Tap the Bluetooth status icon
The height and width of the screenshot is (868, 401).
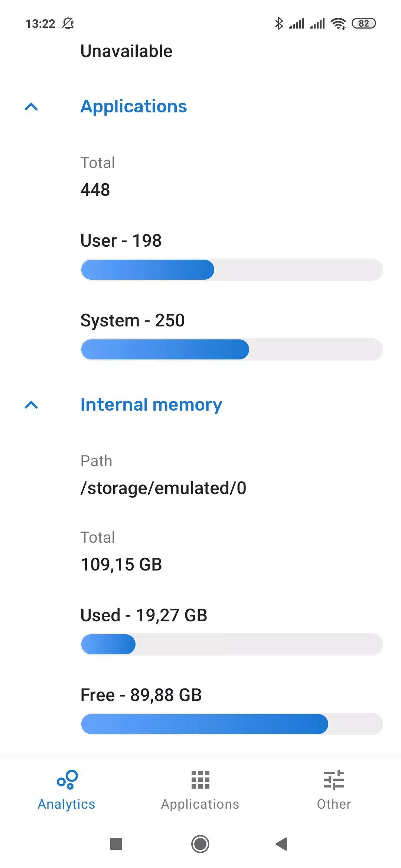[x=279, y=23]
